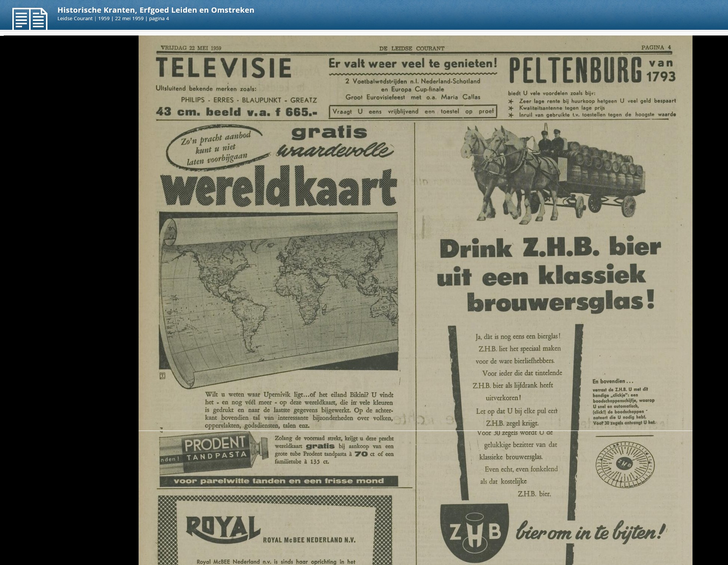728x565 pixels.
Task: Click 'uit een klassiek' headline line
Action: 541,275
